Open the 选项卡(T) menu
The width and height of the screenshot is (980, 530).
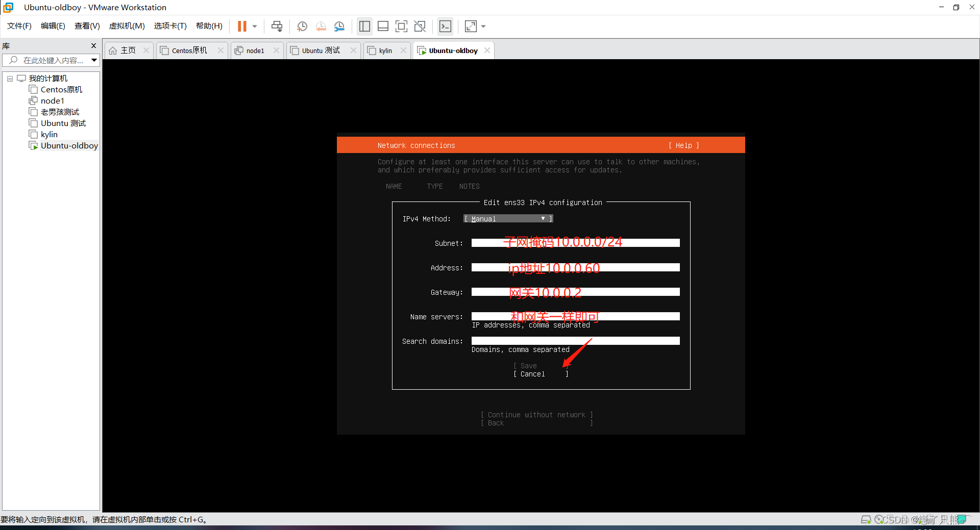tap(170, 26)
